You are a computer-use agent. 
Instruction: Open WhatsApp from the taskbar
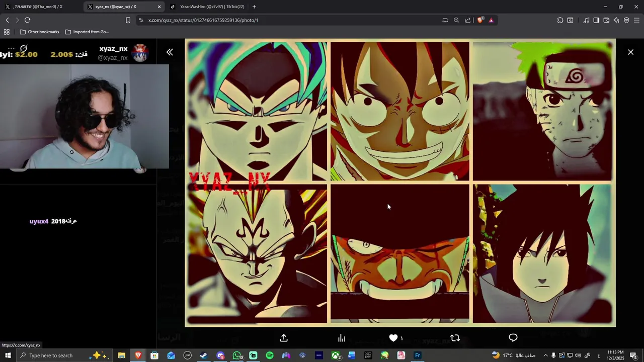[237, 355]
